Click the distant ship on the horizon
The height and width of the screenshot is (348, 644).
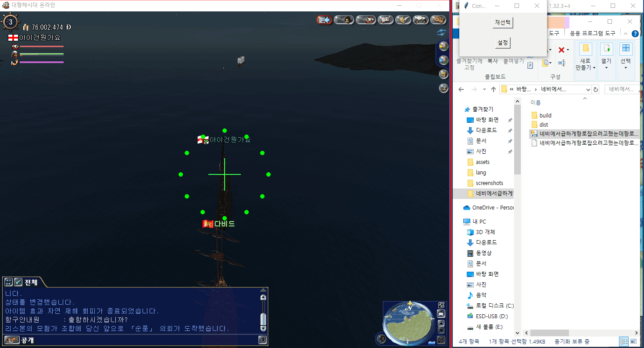(x=240, y=61)
